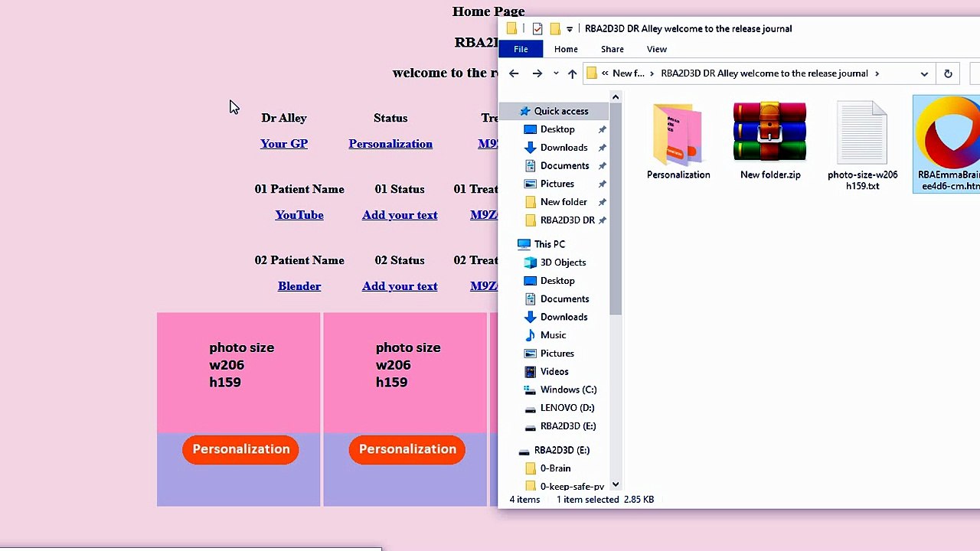Click the 'New f...' breadcrumb in address bar
This screenshot has height=551, width=980.
(x=629, y=73)
